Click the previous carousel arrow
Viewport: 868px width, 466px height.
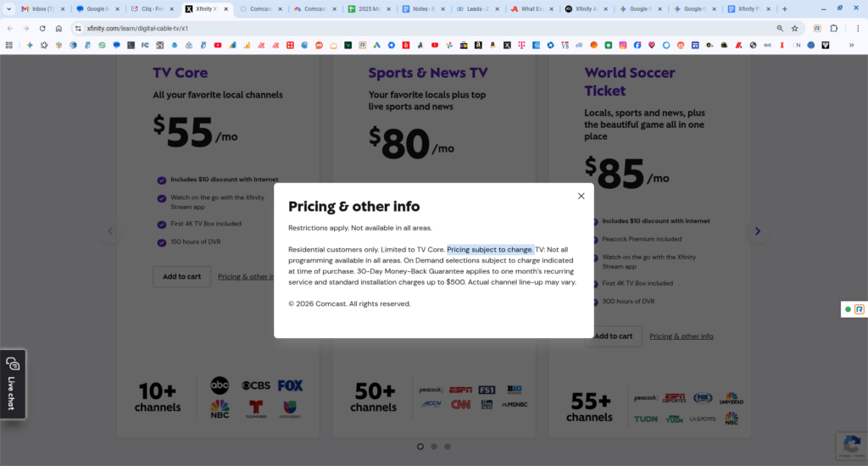coord(109,231)
